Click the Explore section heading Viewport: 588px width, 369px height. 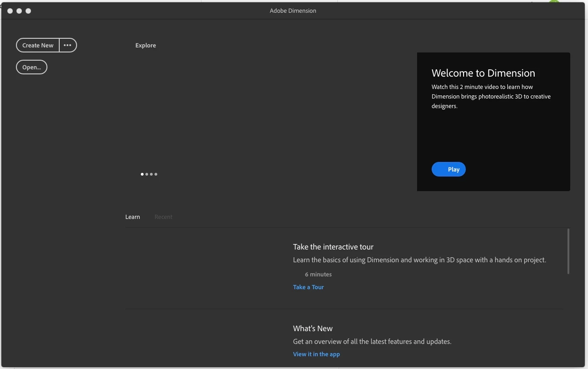click(x=145, y=45)
